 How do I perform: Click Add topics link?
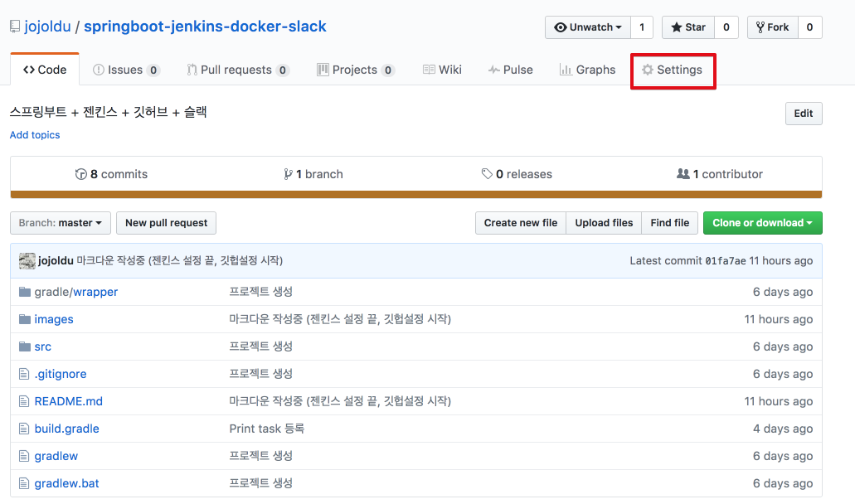[x=35, y=135]
